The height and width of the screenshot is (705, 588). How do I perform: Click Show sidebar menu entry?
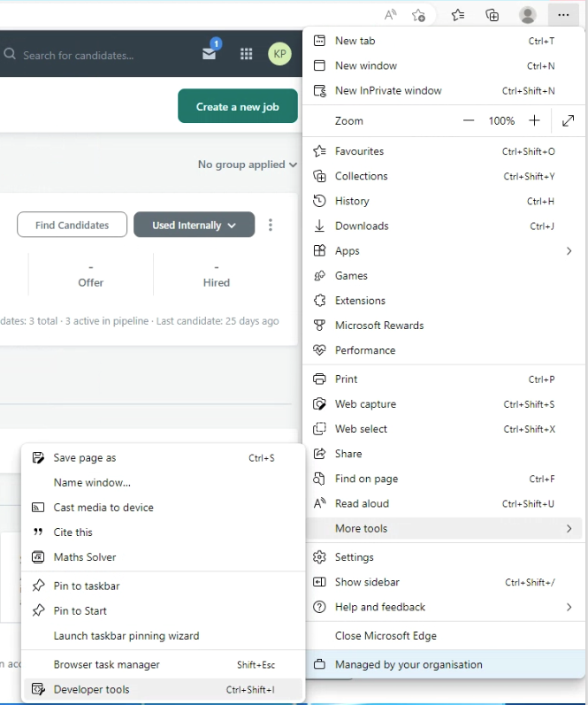pos(444,582)
